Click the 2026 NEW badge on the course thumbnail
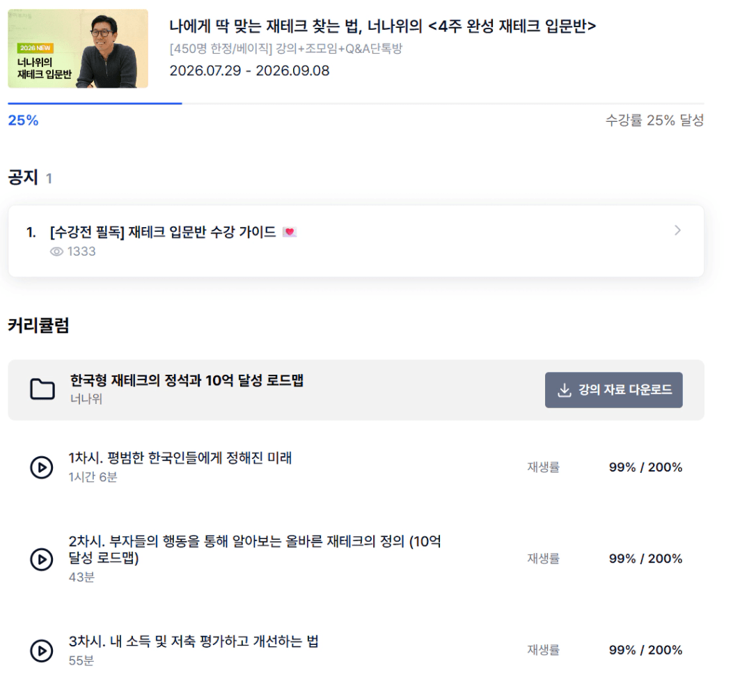 (x=36, y=47)
